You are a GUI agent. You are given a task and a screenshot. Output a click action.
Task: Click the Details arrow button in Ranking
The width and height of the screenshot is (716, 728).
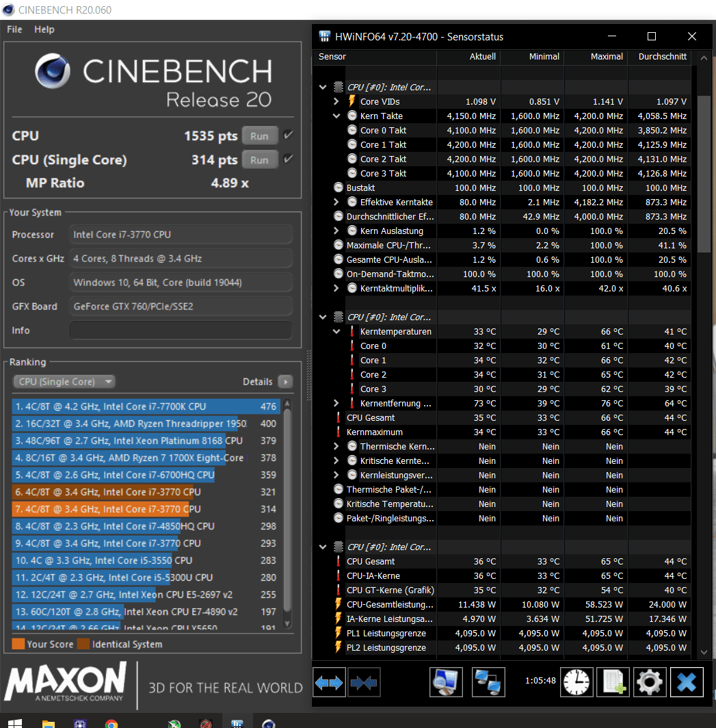click(x=285, y=382)
